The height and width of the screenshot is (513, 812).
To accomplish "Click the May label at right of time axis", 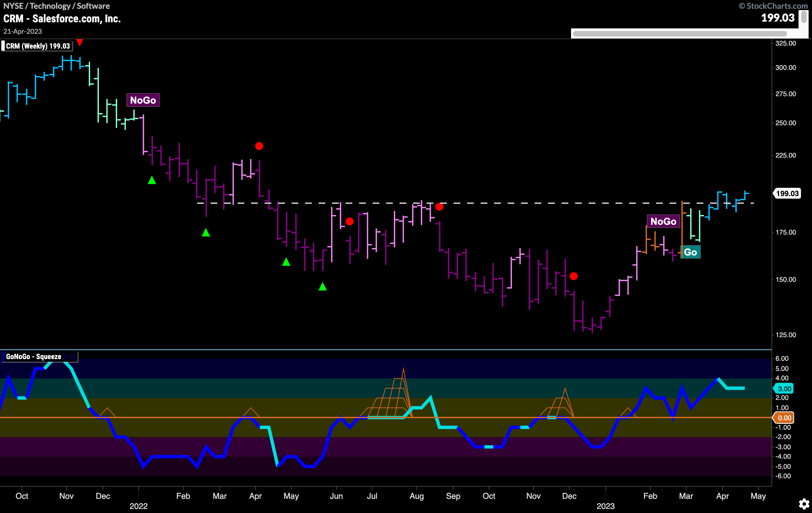I will coord(758,496).
